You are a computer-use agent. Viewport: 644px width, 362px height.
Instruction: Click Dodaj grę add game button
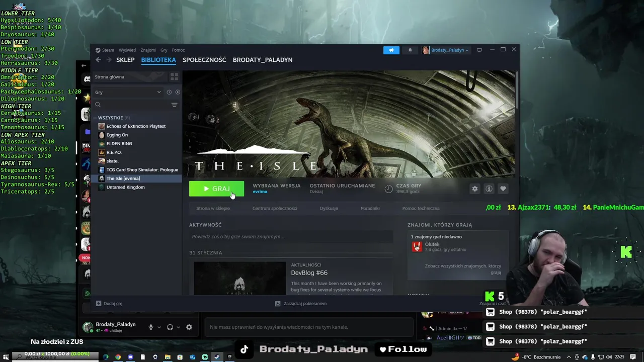click(109, 304)
